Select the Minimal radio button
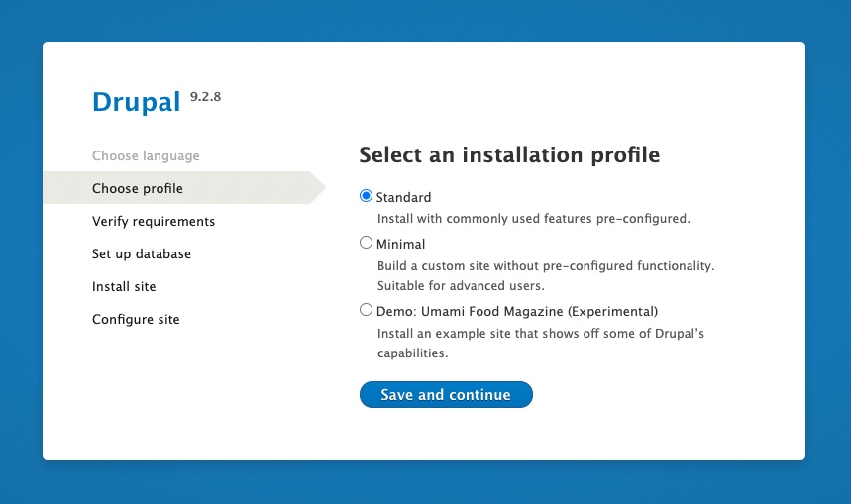The width and height of the screenshot is (851, 504). [366, 243]
